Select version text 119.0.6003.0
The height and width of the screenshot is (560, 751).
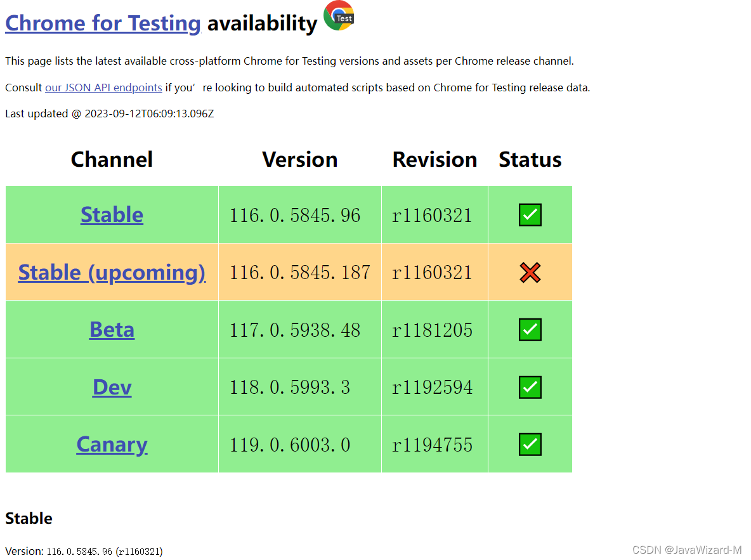[291, 445]
